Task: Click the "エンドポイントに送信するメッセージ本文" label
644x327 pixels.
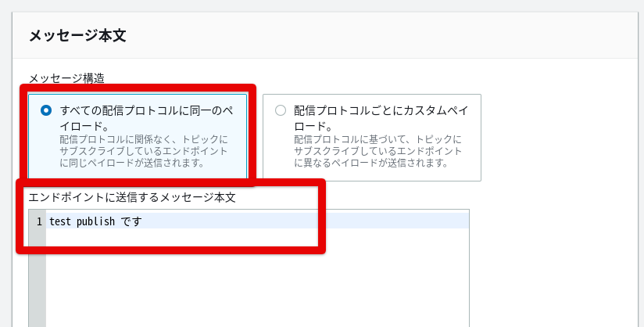Action: pyautogui.click(x=132, y=197)
